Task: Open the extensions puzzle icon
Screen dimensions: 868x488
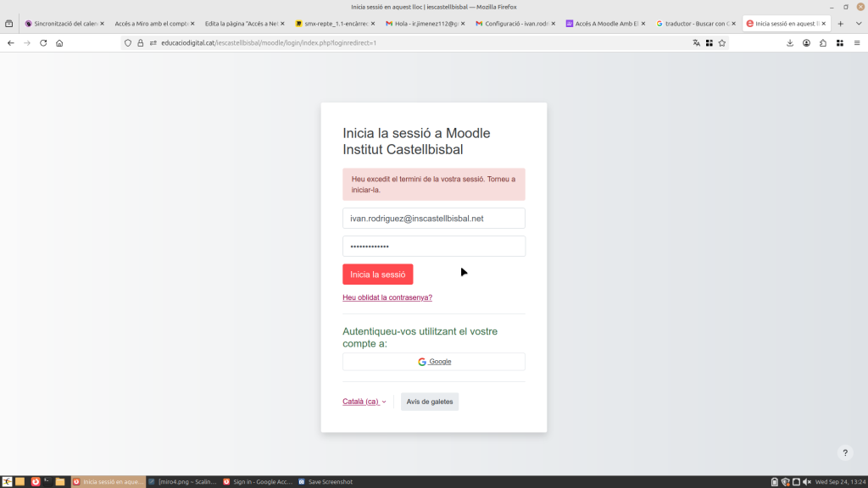Action: click(x=823, y=42)
